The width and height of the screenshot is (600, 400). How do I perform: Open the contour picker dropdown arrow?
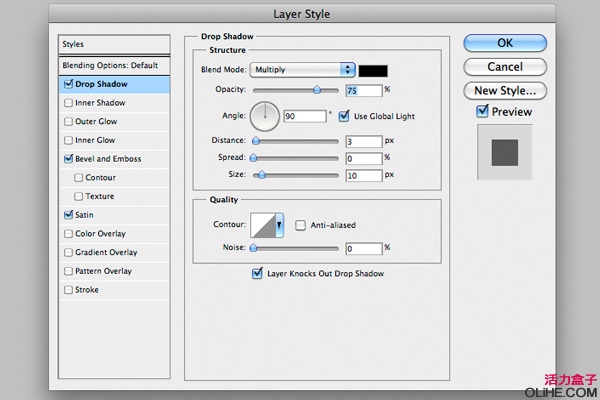click(279, 225)
